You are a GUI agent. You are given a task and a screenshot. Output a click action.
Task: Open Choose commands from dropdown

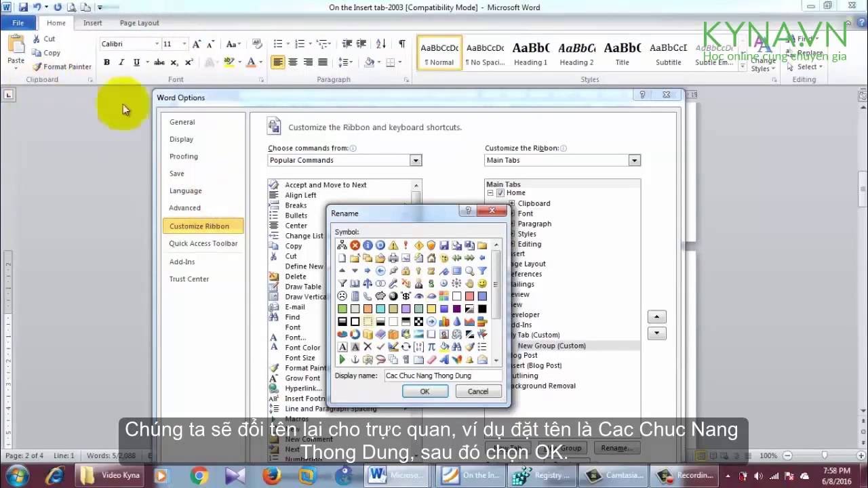tap(416, 161)
